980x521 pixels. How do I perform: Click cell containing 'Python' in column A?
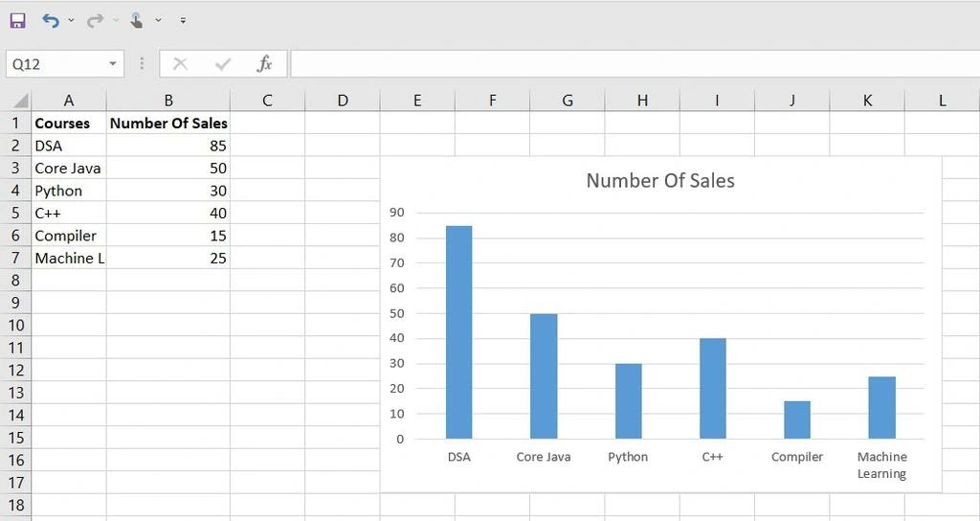(69, 191)
